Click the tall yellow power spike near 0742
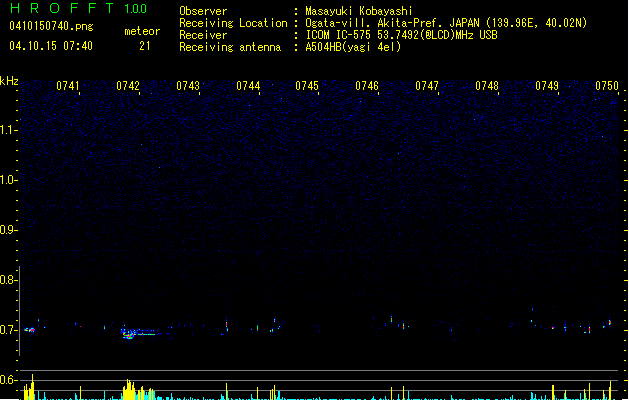This screenshot has height=400, width=629. click(x=128, y=390)
